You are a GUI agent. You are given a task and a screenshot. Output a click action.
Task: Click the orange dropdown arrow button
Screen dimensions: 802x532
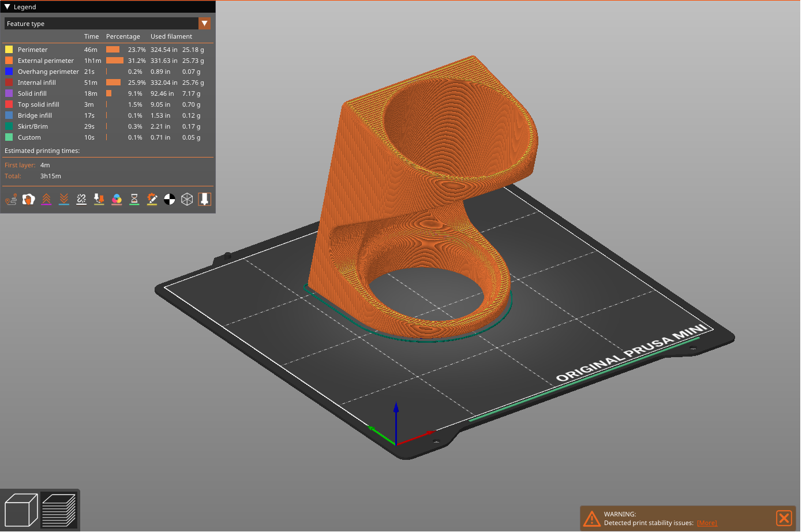click(x=204, y=24)
